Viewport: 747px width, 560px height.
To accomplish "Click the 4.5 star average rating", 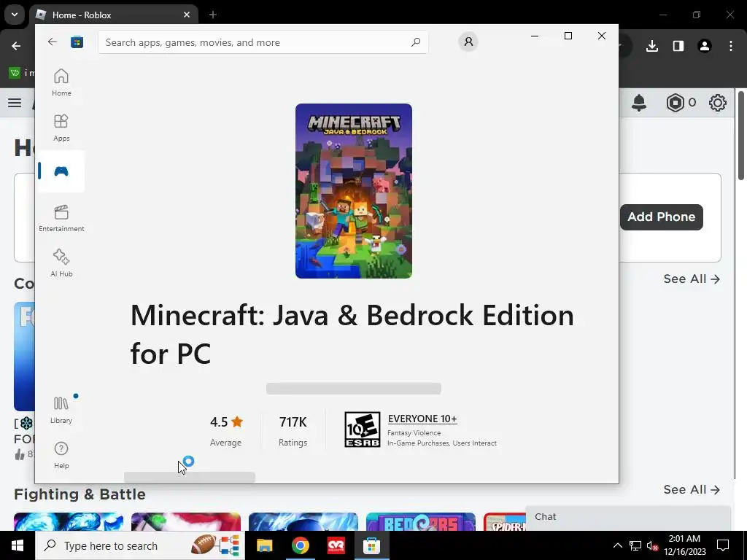I will click(x=226, y=422).
